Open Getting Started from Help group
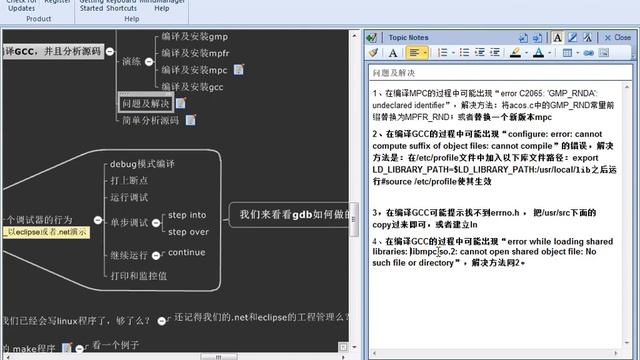Image resolution: width=640 pixels, height=360 pixels. tap(91, 5)
